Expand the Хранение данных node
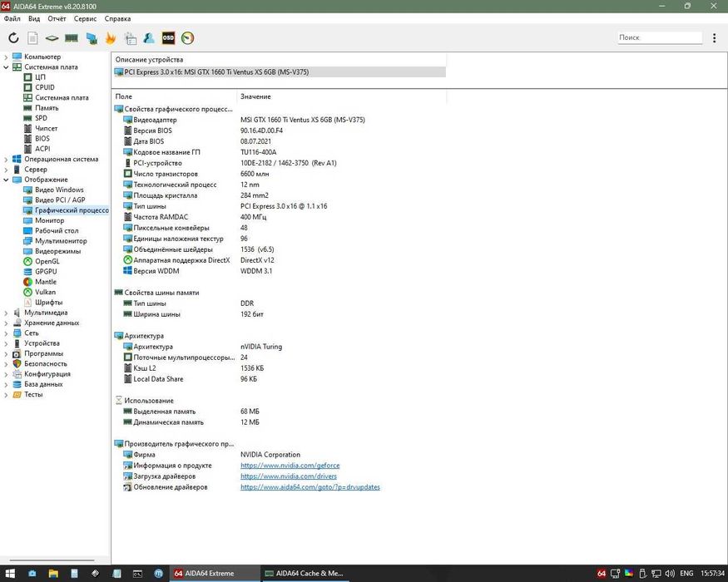728x582 pixels. (6, 323)
